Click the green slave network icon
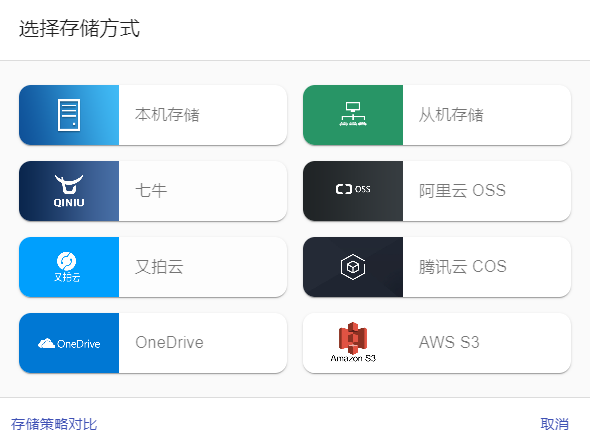The height and width of the screenshot is (443, 590). [353, 114]
